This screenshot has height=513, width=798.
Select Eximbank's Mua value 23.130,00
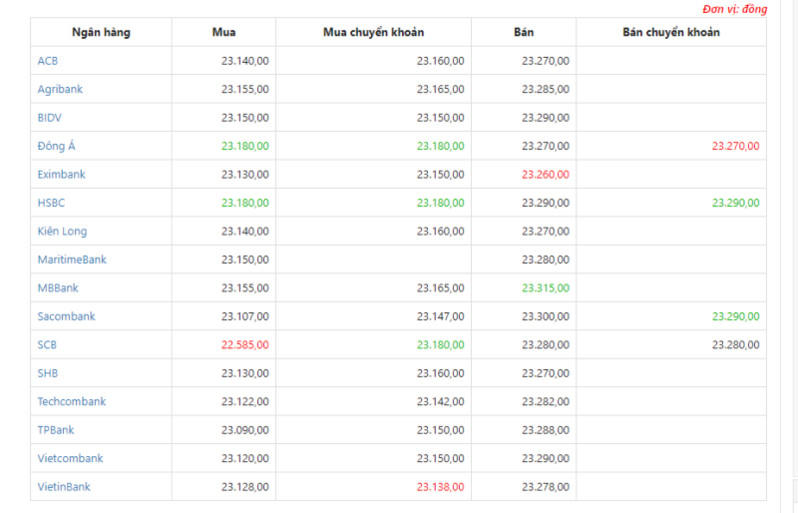245,175
